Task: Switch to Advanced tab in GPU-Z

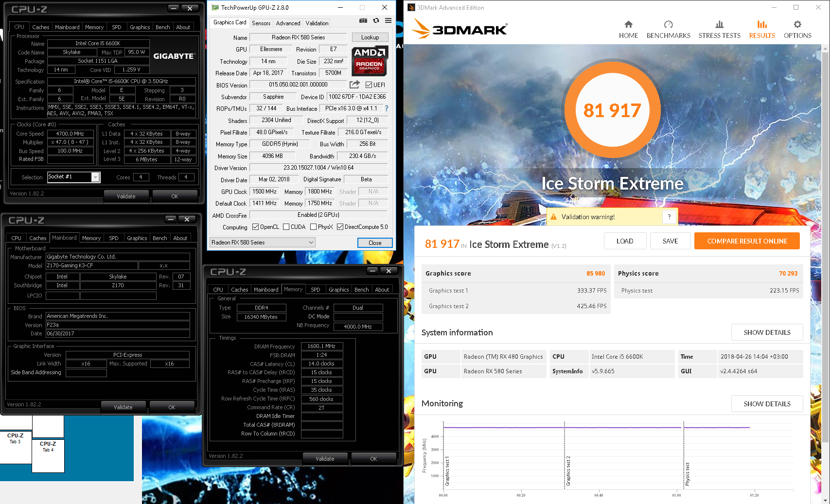Action: (288, 23)
